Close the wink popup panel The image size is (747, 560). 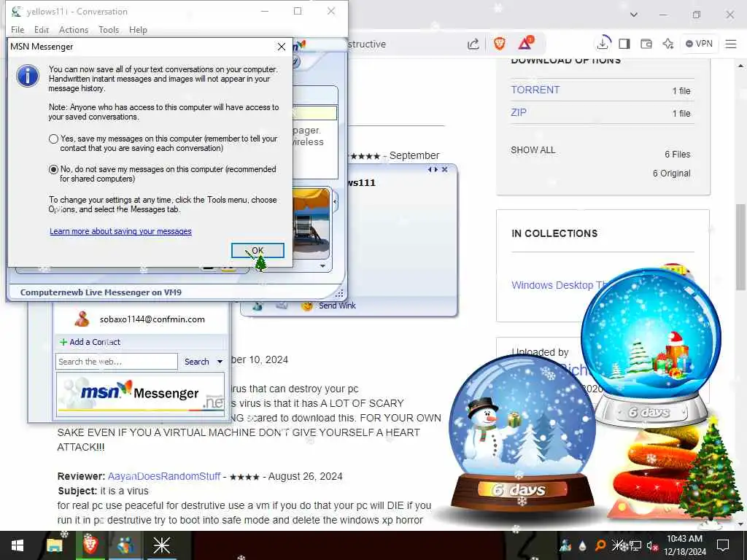[x=444, y=169]
